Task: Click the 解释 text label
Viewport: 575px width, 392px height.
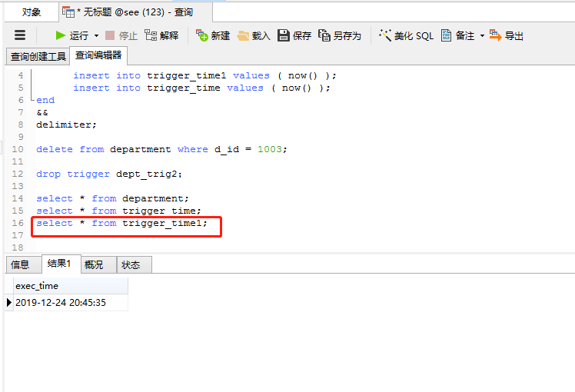Action: coord(169,36)
